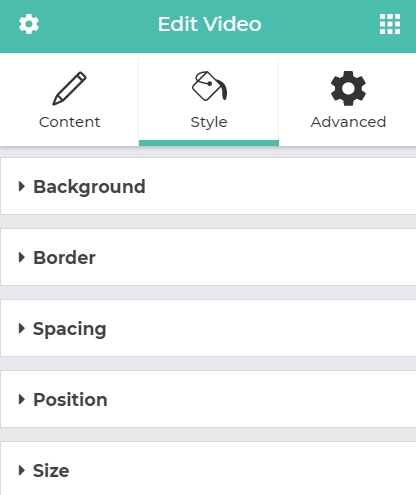Expand the Position section triangle
This screenshot has width=416, height=495.
[22, 399]
